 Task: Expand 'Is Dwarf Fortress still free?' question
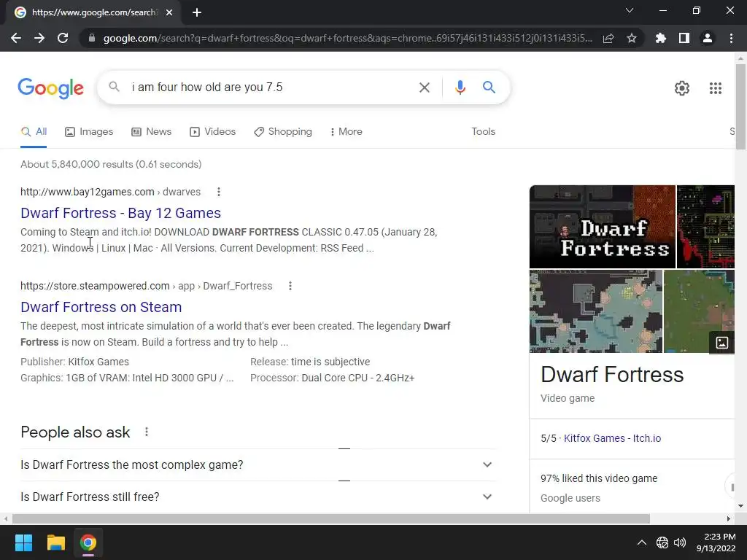coord(258,497)
